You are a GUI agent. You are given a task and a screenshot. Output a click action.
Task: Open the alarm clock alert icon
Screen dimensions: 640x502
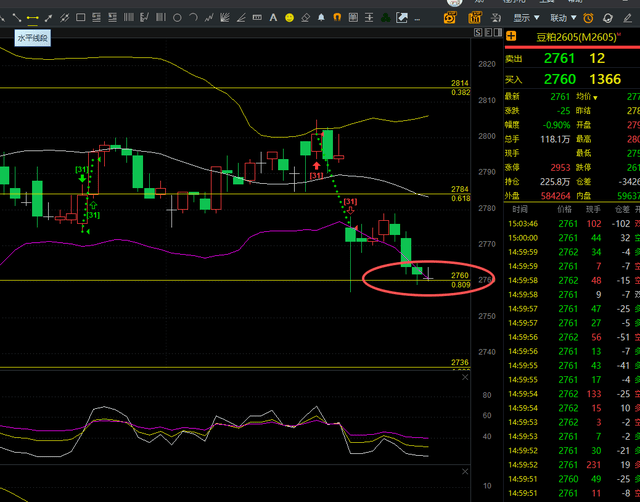(590, 18)
